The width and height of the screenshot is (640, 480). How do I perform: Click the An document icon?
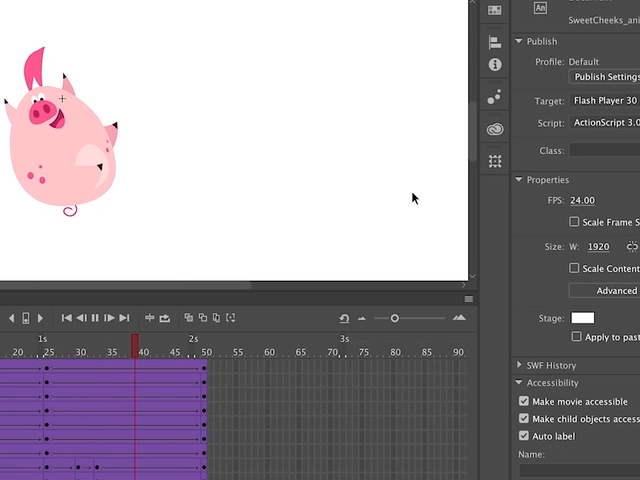click(540, 8)
